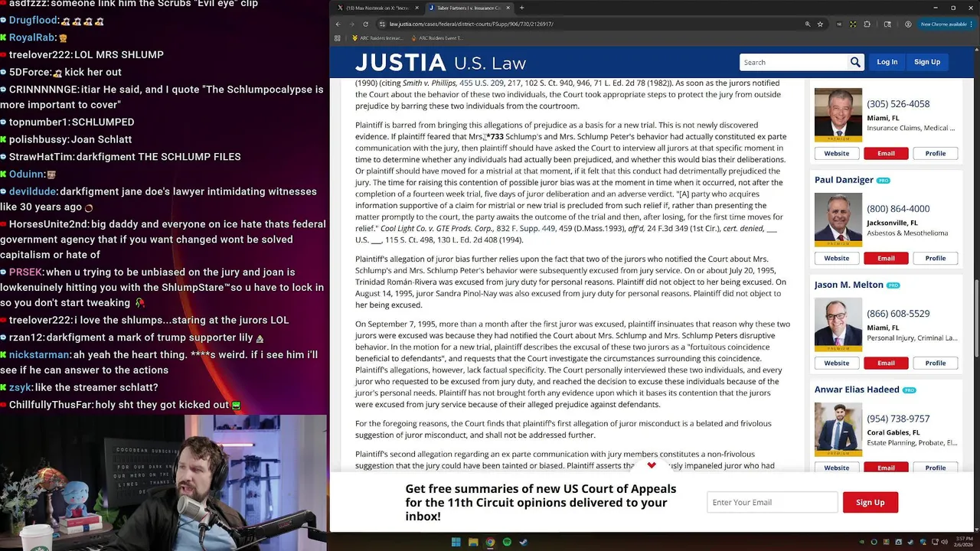The height and width of the screenshot is (551, 980).
Task: Go forward in Chrome
Action: pyautogui.click(x=352, y=24)
